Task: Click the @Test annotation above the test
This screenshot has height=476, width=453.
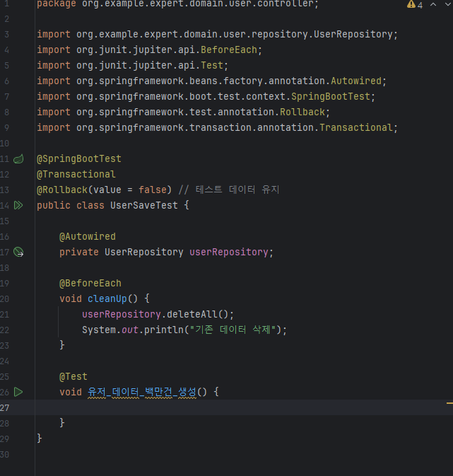Action: (73, 377)
